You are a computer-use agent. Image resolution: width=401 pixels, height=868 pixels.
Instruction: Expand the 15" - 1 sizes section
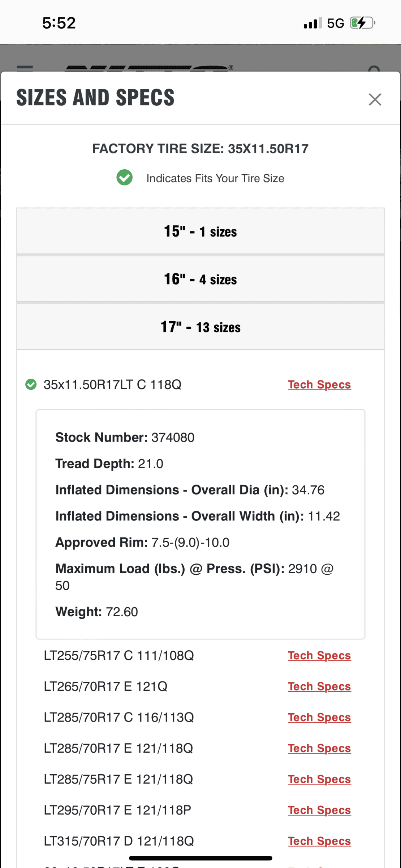(200, 231)
